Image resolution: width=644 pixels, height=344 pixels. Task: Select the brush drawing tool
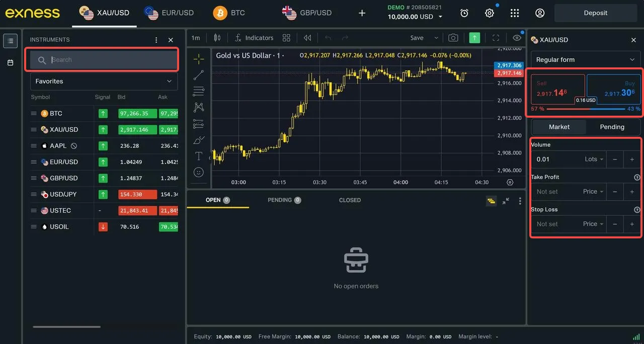point(199,140)
